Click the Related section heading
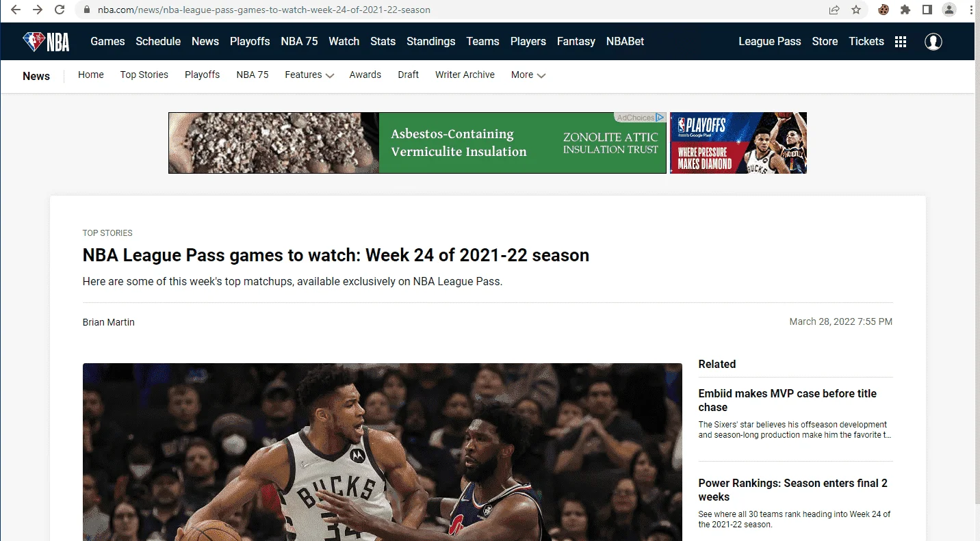The image size is (980, 541). [x=717, y=364]
